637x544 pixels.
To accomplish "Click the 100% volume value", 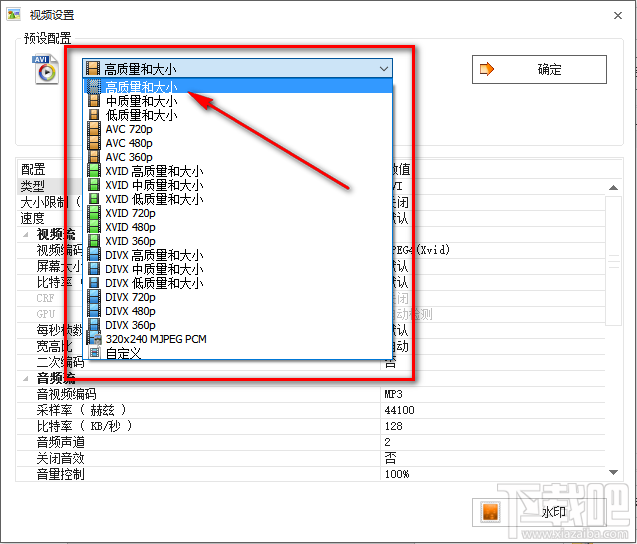I will [397, 474].
